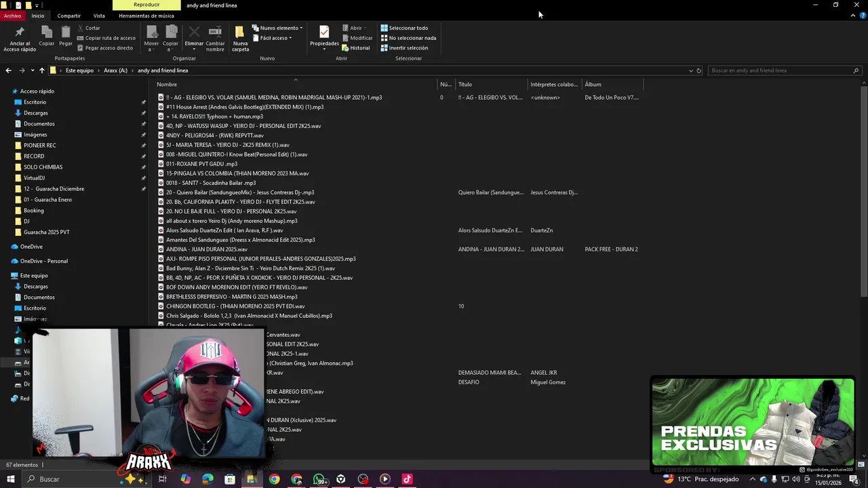Refresh the address bar location

(x=699, y=70)
